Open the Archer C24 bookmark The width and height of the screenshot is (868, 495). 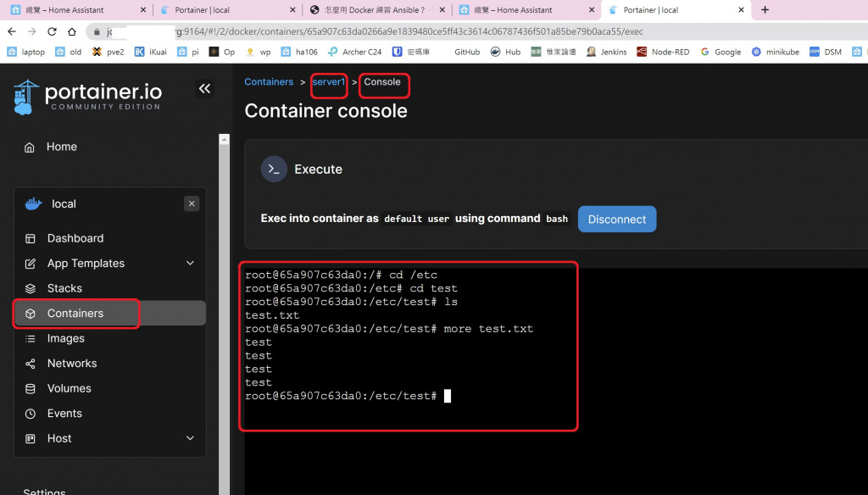[354, 52]
